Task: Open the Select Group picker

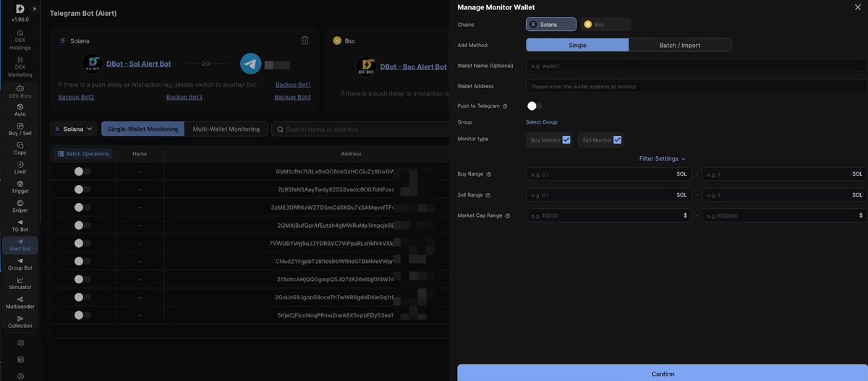Action: (542, 122)
